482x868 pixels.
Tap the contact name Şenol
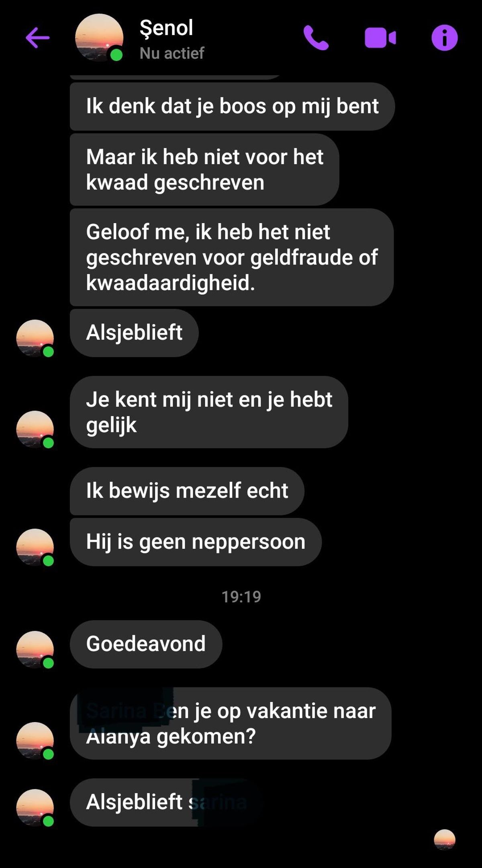pos(166,28)
